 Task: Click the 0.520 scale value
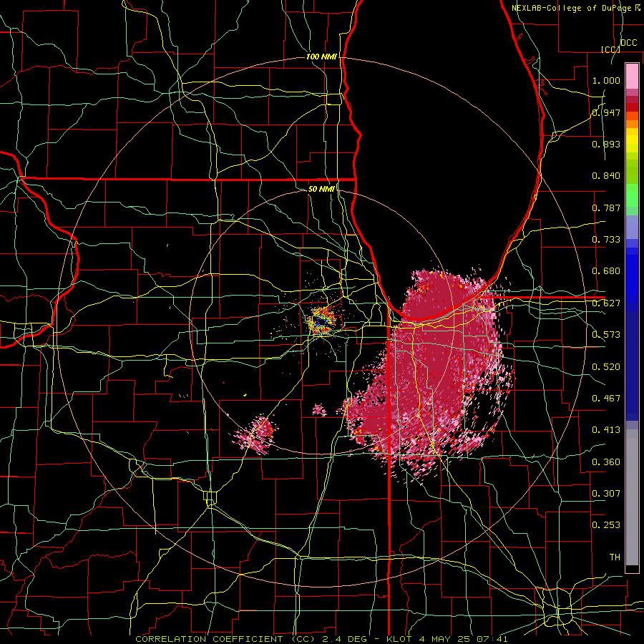pos(606,367)
